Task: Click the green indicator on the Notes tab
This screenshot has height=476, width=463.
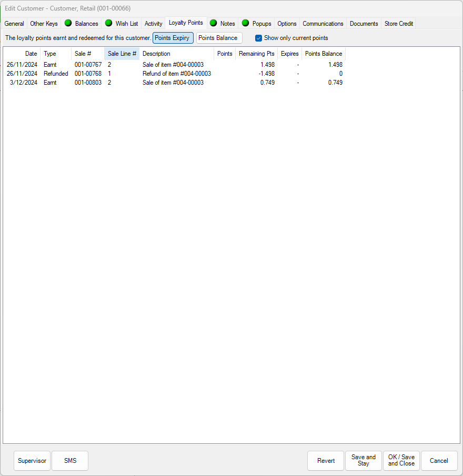Action: point(213,23)
